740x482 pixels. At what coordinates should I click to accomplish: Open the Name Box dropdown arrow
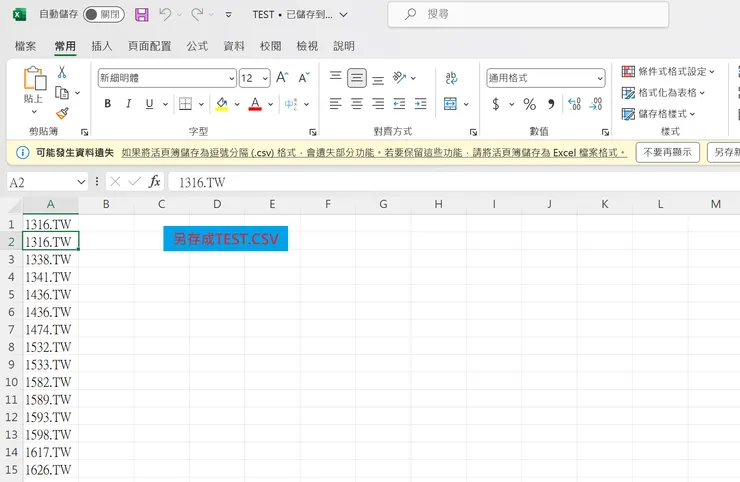coord(81,182)
